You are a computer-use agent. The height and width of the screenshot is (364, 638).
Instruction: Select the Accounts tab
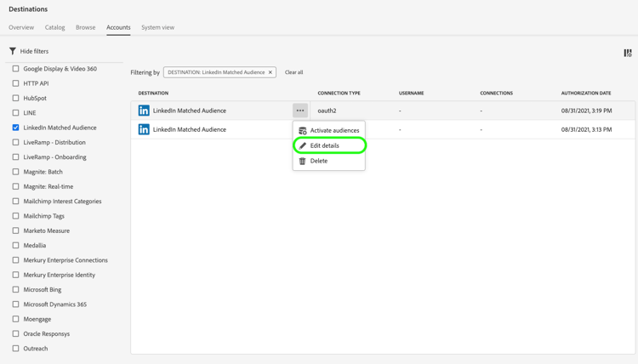pos(118,27)
